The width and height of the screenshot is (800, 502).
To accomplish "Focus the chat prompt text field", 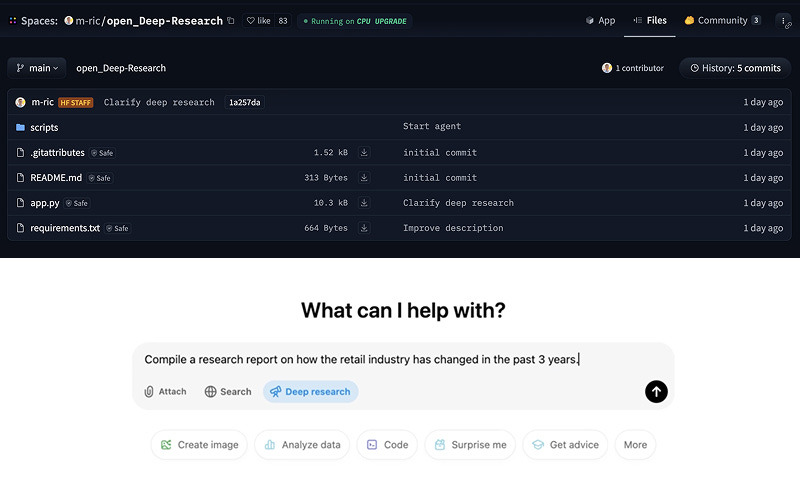I will 362,359.
